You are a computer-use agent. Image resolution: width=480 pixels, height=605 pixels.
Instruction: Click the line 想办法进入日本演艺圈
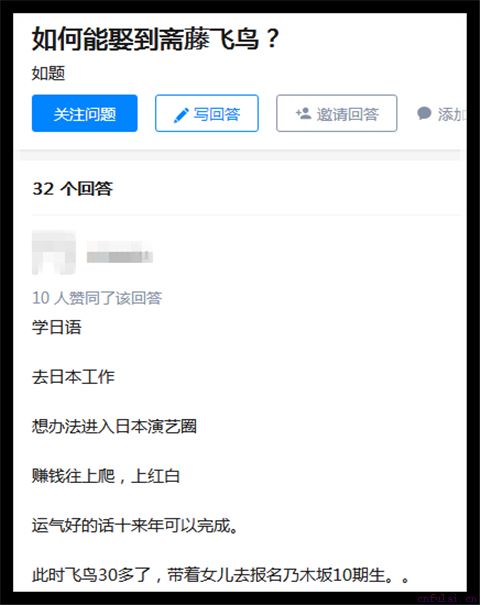click(x=114, y=426)
